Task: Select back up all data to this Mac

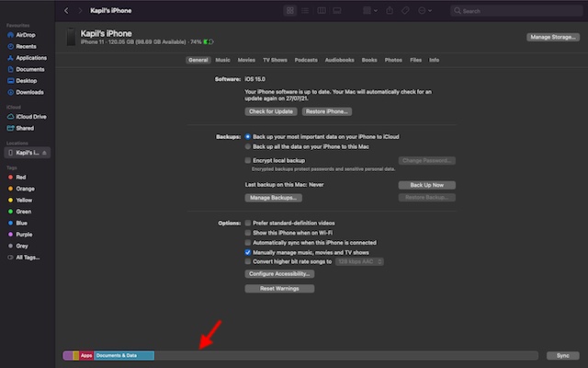Action: 248,146
